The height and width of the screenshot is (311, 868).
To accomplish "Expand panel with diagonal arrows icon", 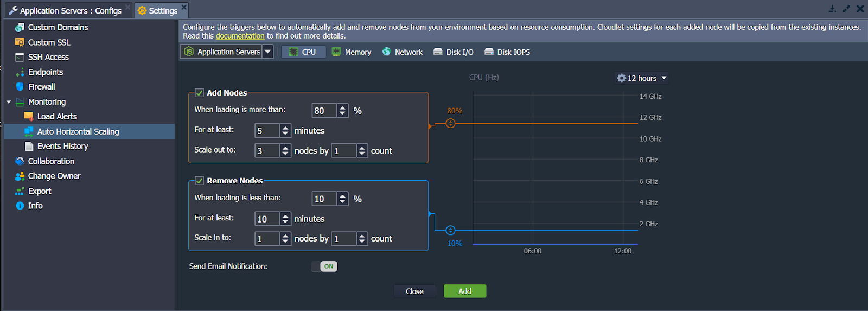I will point(846,9).
